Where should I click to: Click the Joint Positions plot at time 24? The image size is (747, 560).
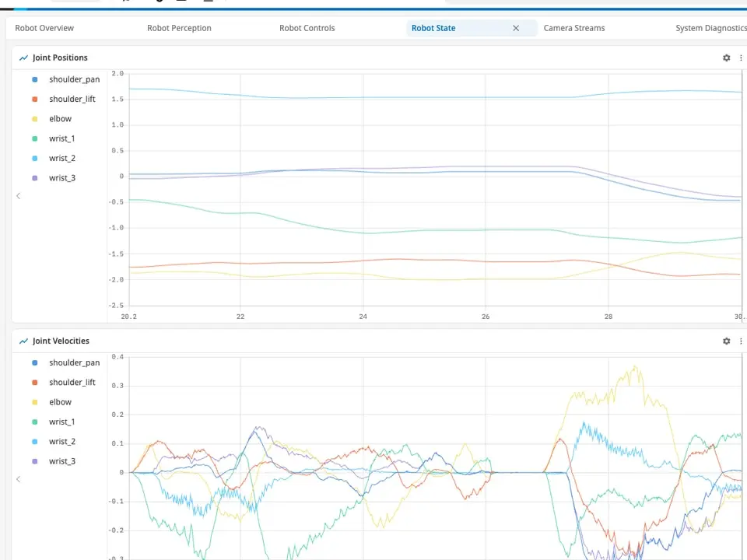coord(363,190)
